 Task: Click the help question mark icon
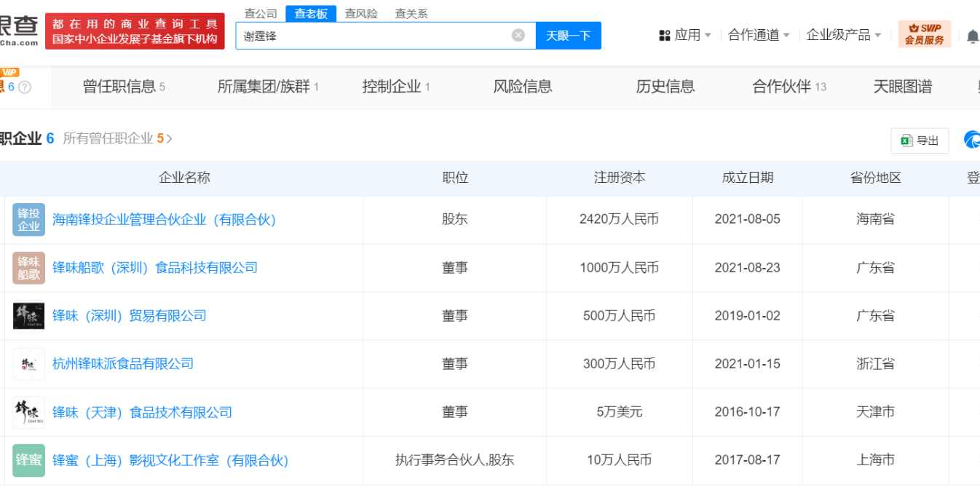pyautogui.click(x=24, y=87)
